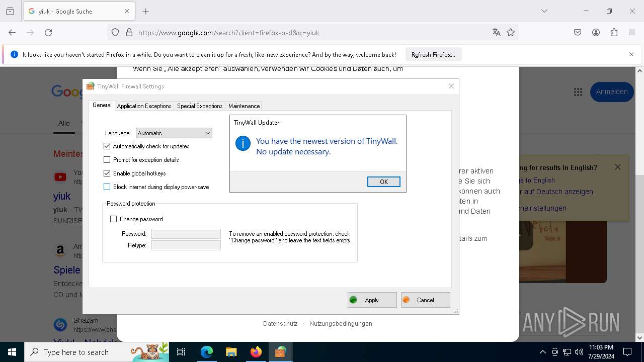The width and height of the screenshot is (644, 362).
Task: Switch to Application Exceptions tab
Action: 144,106
